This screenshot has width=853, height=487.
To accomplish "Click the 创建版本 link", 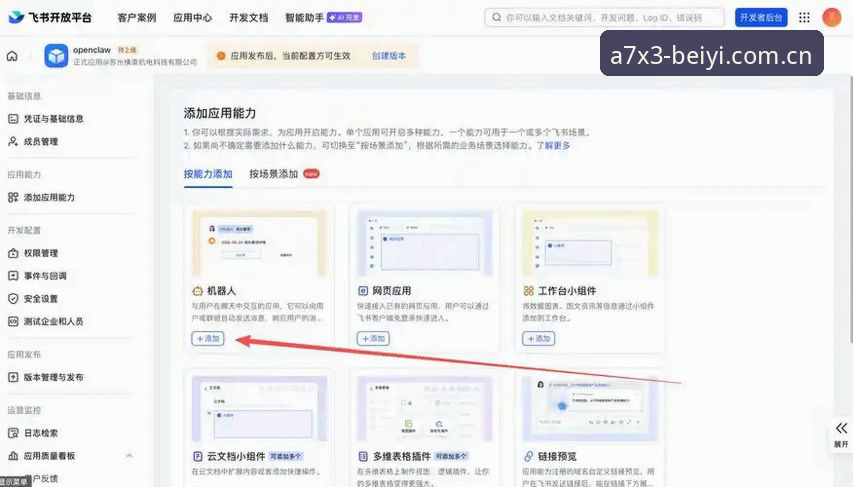I will coord(388,56).
